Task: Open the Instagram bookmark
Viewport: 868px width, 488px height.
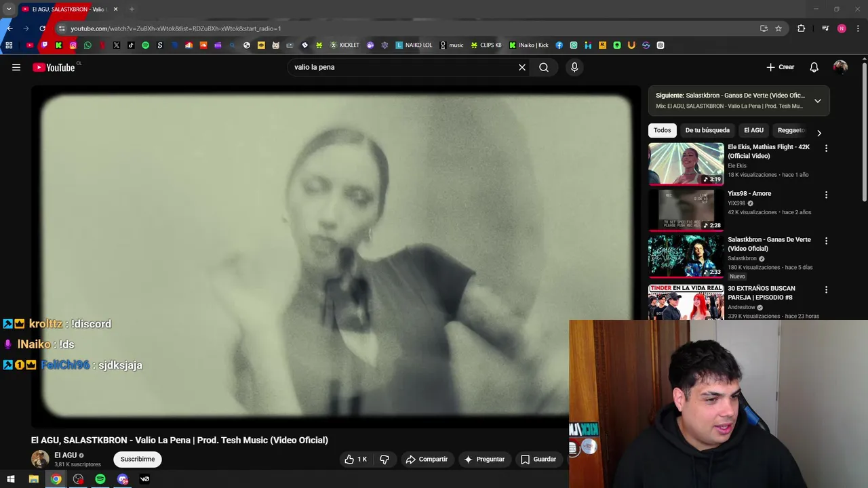Action: pyautogui.click(x=73, y=45)
